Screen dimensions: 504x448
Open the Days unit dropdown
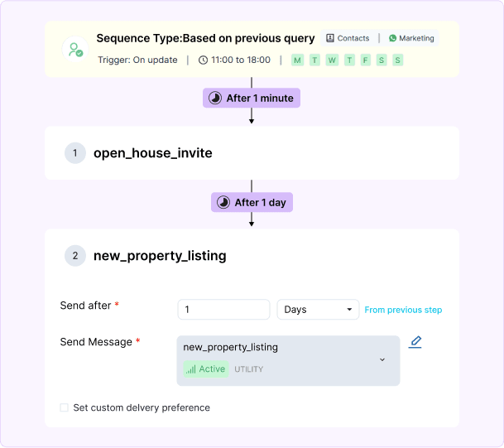[318, 310]
